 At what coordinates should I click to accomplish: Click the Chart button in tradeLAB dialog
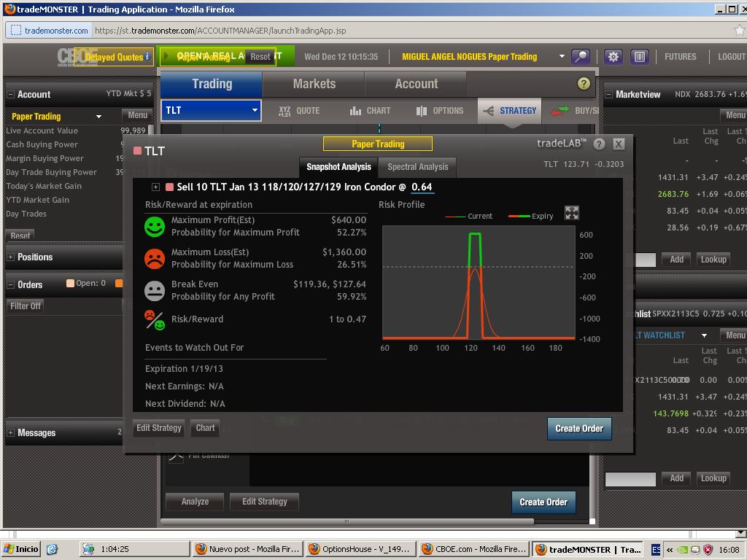click(x=205, y=427)
